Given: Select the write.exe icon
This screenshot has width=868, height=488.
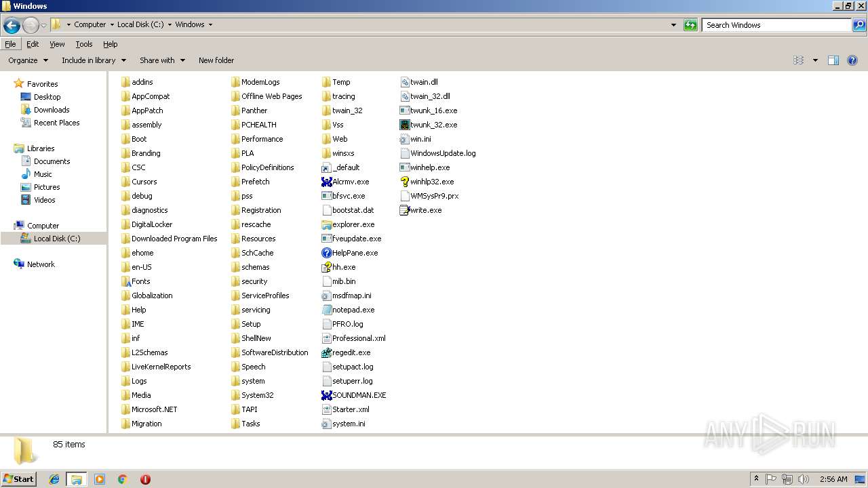Looking at the screenshot, I should [405, 210].
